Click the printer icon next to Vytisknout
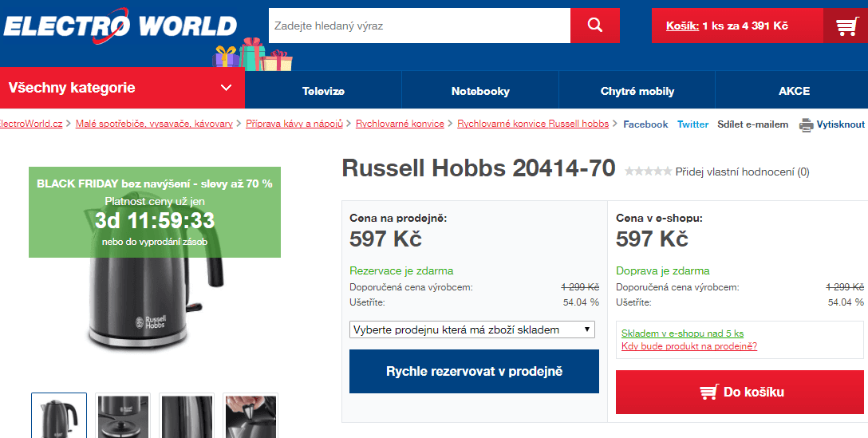This screenshot has height=438, width=868. pyautogui.click(x=806, y=124)
